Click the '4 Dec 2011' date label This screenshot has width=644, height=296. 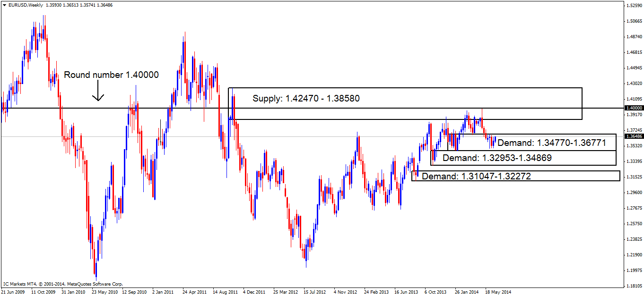(x=255, y=292)
